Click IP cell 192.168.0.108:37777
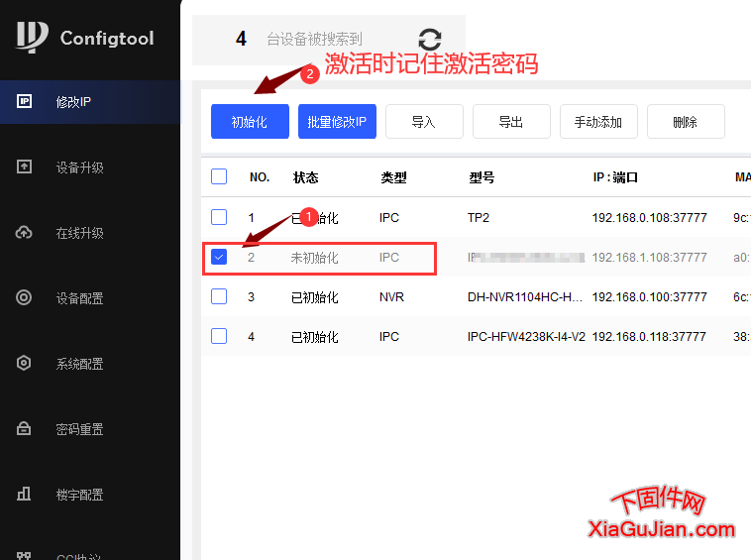 pos(650,218)
